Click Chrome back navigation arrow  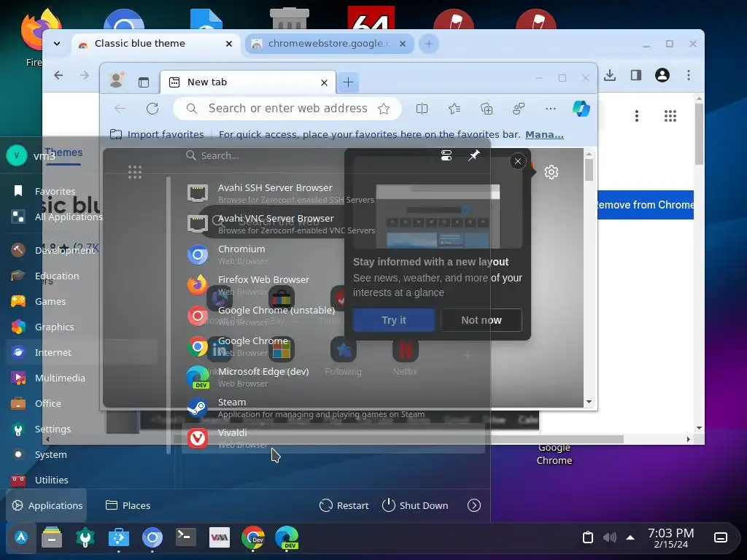pyautogui.click(x=58, y=75)
